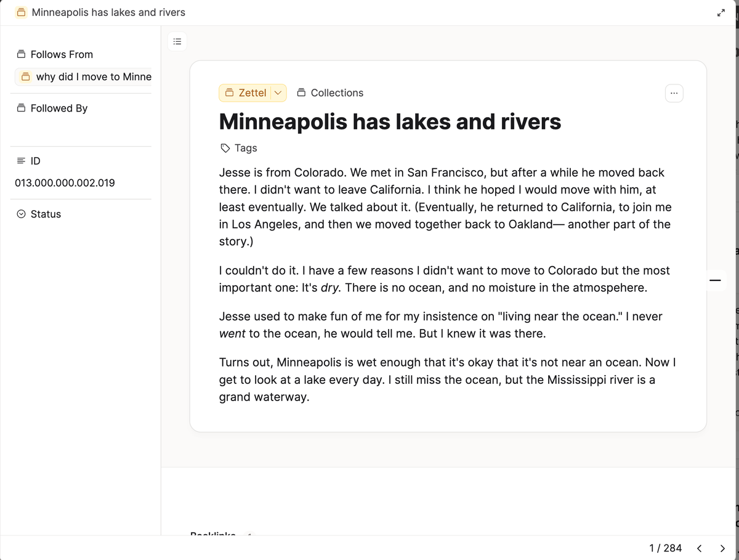Go to the next record arrow
This screenshot has height=560, width=739.
pos(722,548)
